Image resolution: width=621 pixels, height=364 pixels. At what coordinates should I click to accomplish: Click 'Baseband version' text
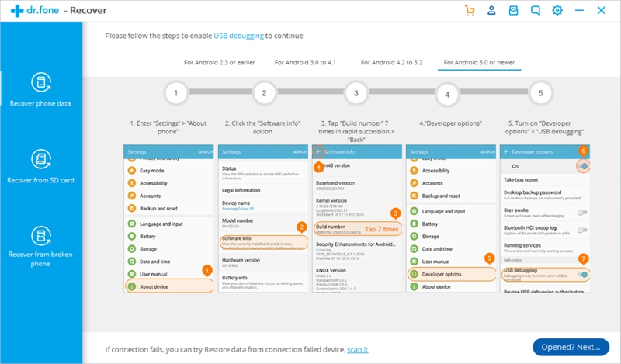click(x=335, y=183)
